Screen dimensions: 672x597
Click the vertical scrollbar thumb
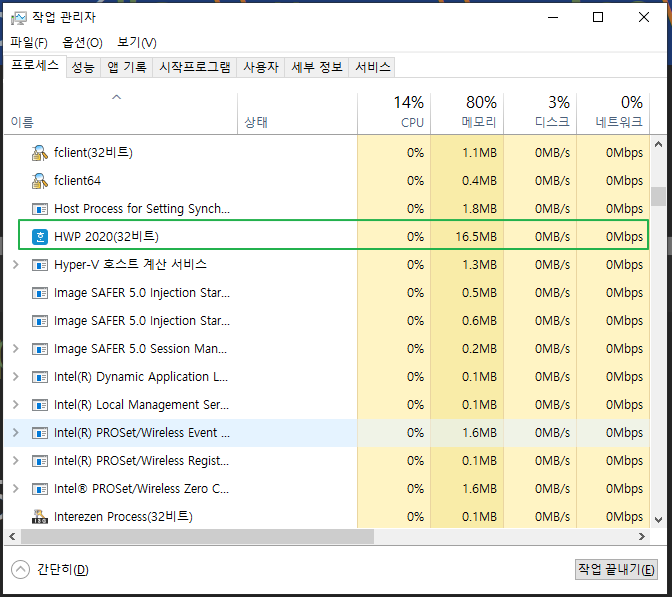coord(658,197)
